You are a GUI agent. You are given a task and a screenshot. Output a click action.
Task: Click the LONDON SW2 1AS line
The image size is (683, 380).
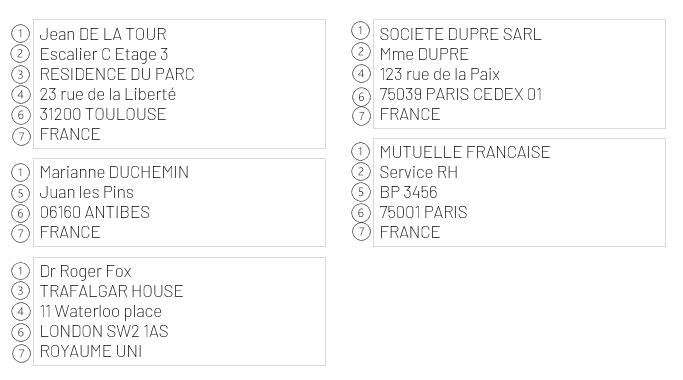tap(104, 331)
